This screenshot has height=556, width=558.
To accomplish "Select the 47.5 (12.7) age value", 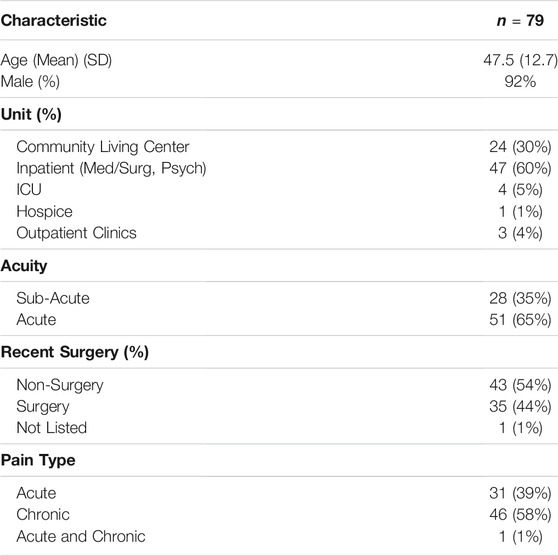I will 520,60.
